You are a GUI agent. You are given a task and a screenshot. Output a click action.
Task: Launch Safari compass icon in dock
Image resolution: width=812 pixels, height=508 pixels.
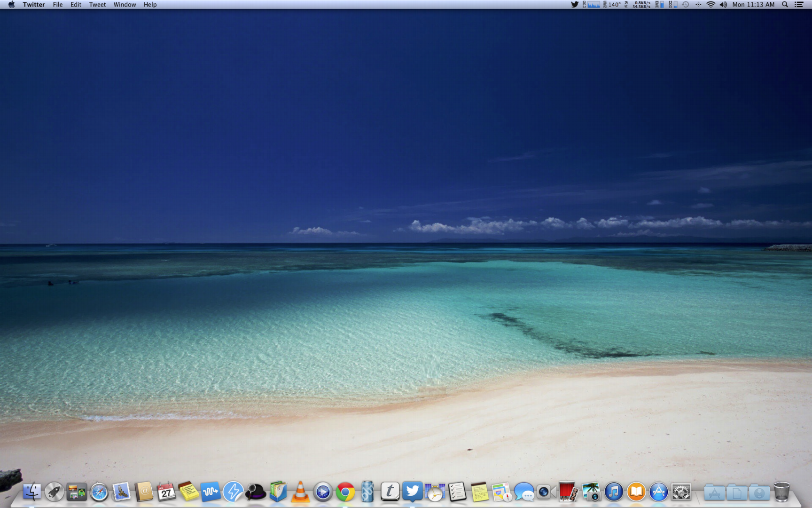(x=99, y=492)
